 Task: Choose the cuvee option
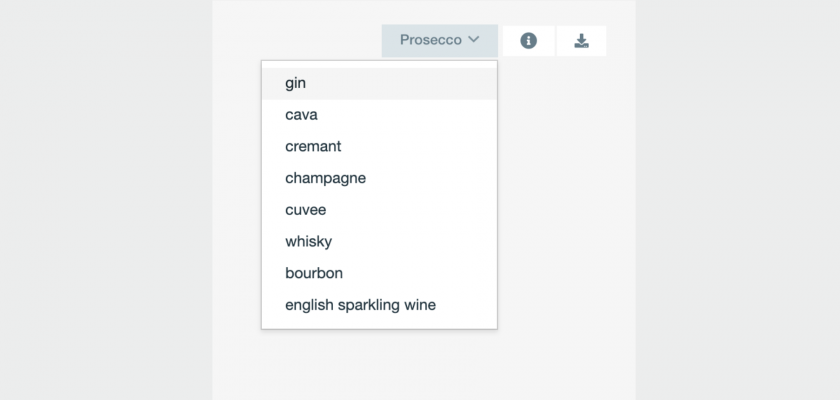pyautogui.click(x=305, y=210)
